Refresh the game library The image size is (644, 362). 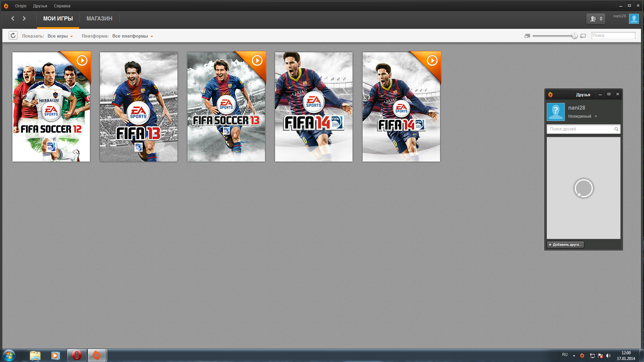[x=13, y=36]
